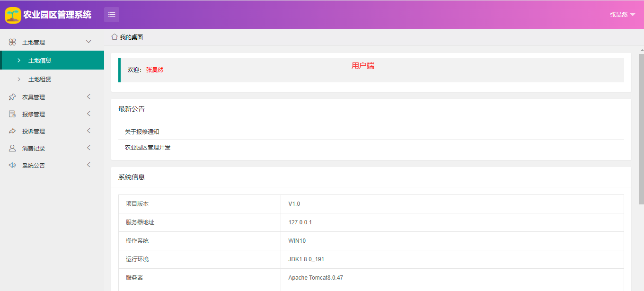Open the 消费记录 menu

click(52, 148)
